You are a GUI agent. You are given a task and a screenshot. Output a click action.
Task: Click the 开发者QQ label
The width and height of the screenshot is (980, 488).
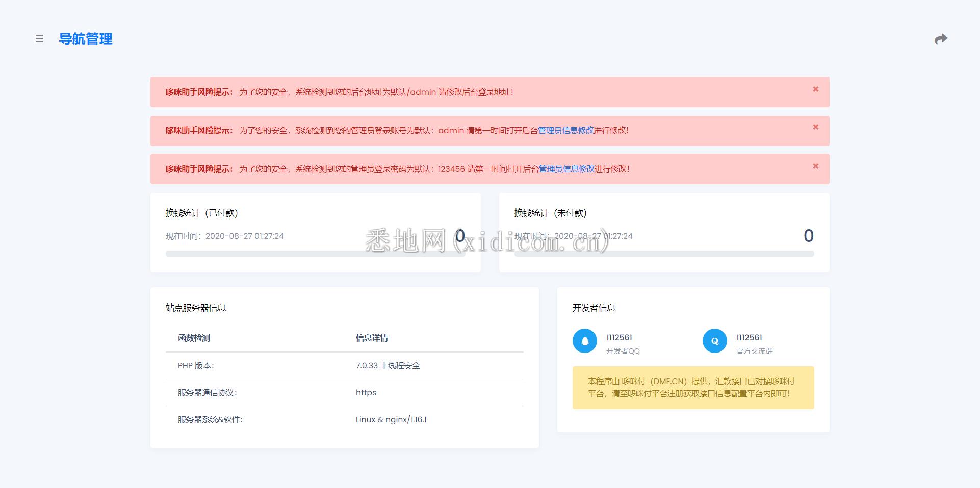click(x=623, y=351)
